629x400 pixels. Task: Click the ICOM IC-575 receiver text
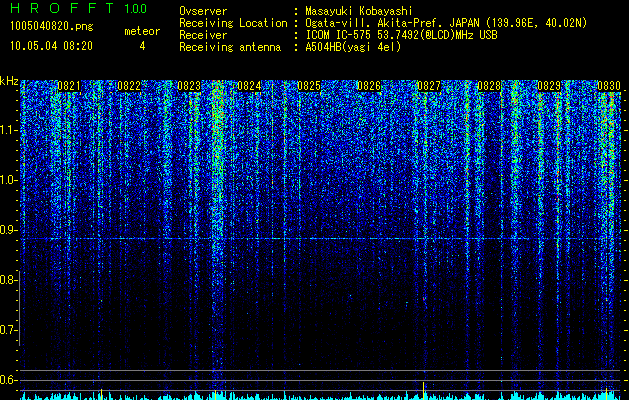(x=401, y=35)
